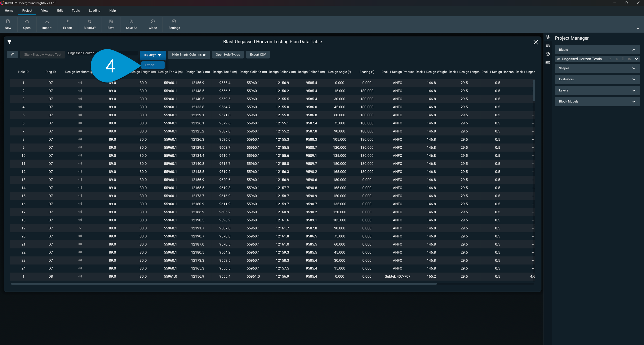Viewport: 644px width, 345px height.
Task: Click the Site: *Shadow Moses Test field
Action: [43, 54]
